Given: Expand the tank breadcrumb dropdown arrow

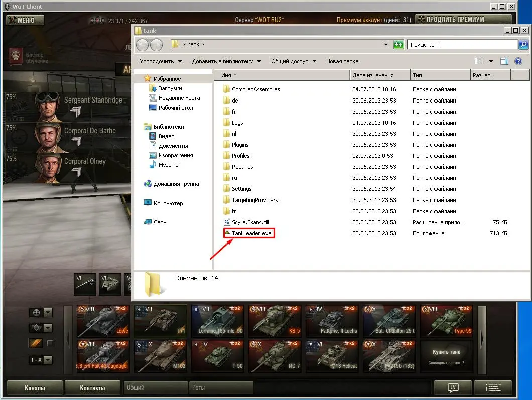Looking at the screenshot, I should click(204, 45).
